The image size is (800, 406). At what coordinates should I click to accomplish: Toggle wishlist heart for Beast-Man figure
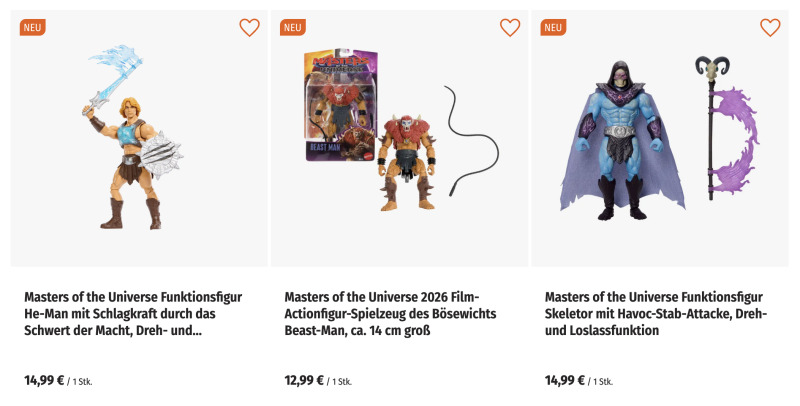pyautogui.click(x=510, y=28)
